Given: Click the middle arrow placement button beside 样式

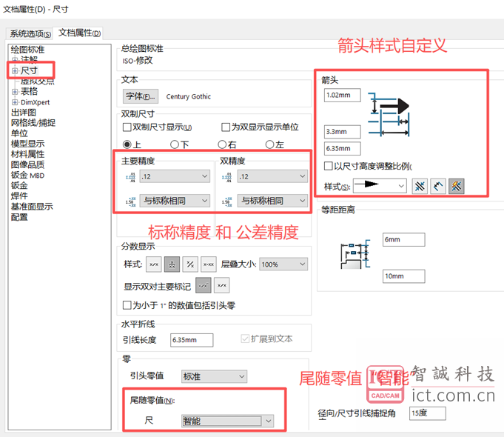Looking at the screenshot, I should pyautogui.click(x=438, y=187).
